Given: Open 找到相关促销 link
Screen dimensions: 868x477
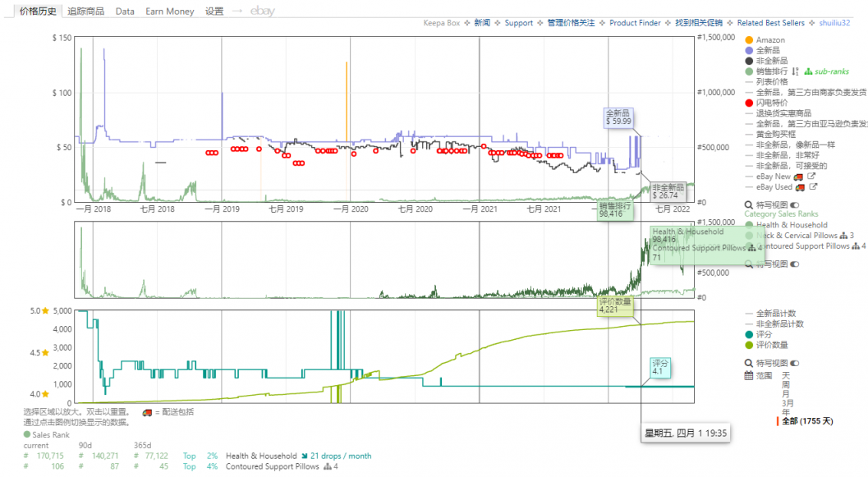Looking at the screenshot, I should point(699,23).
